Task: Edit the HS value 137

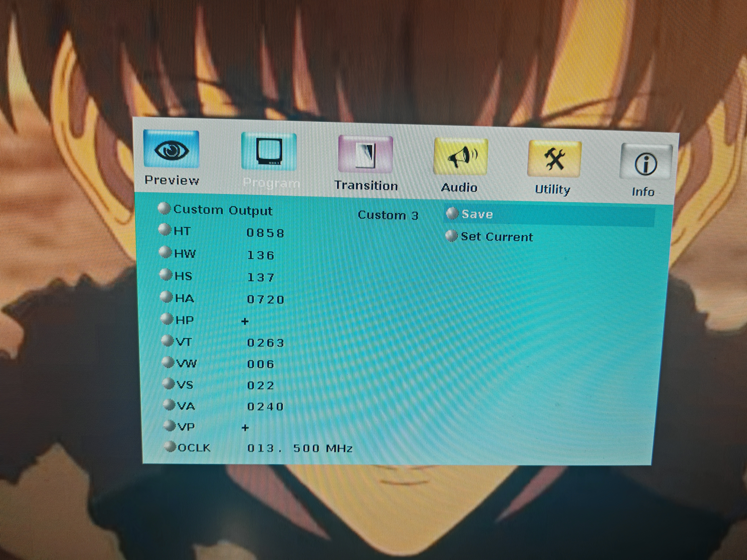Action: point(261,277)
